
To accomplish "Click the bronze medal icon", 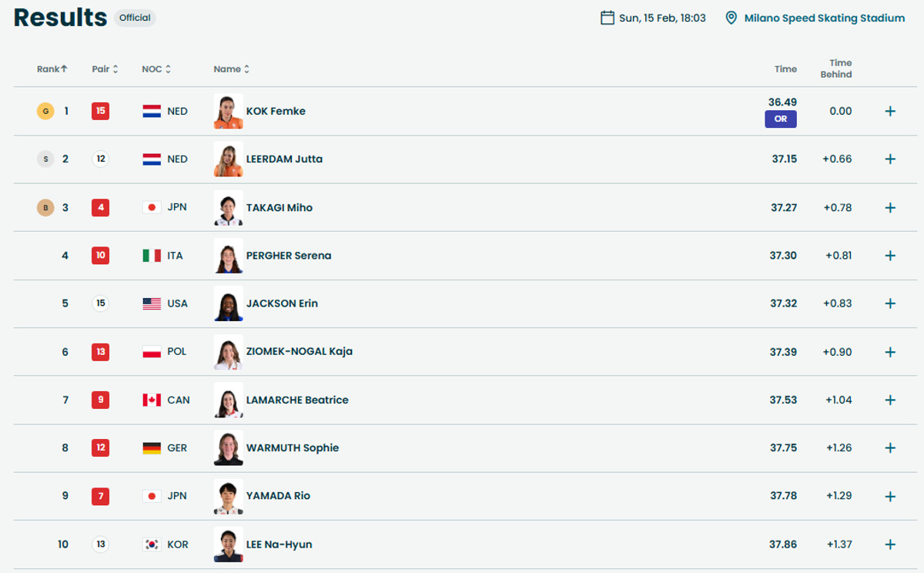I will tap(45, 207).
